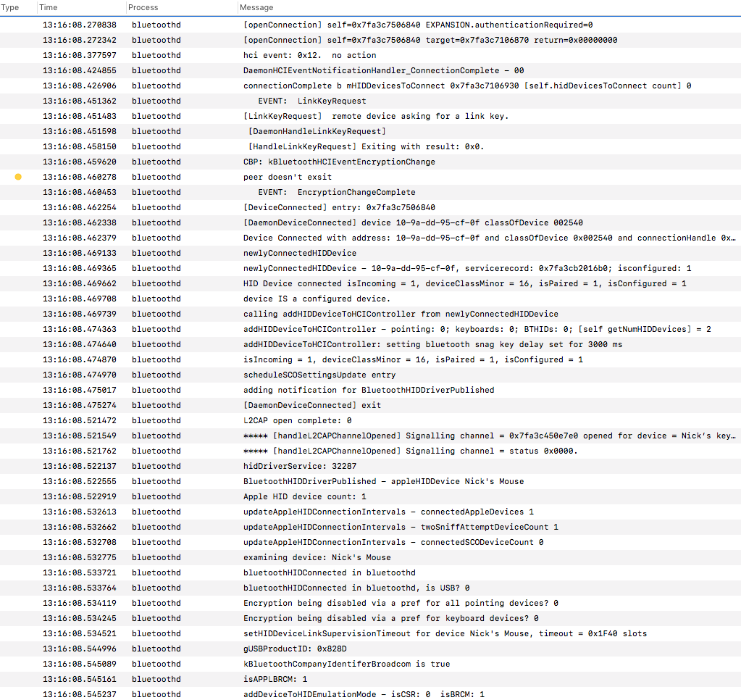Select 'Apple HID device count: 1' message
Viewport: 741px width, 700px height.
[x=305, y=496]
